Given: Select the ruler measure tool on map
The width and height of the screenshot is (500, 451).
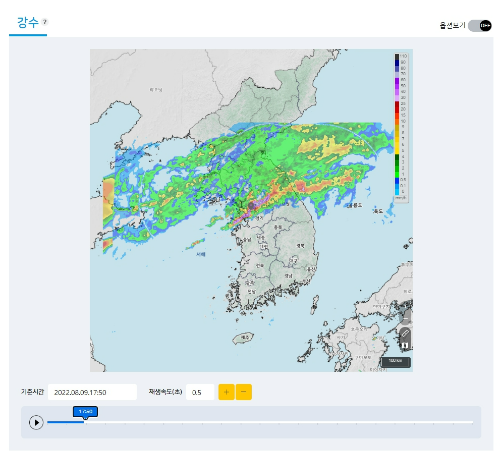Looking at the screenshot, I should [405, 333].
